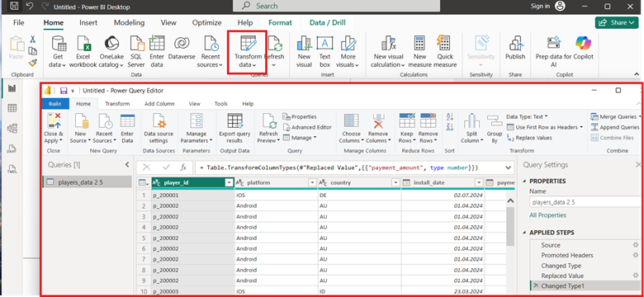The image size is (644, 297).
Task: Open Optimize tab in Power BI
Action: coord(207,23)
